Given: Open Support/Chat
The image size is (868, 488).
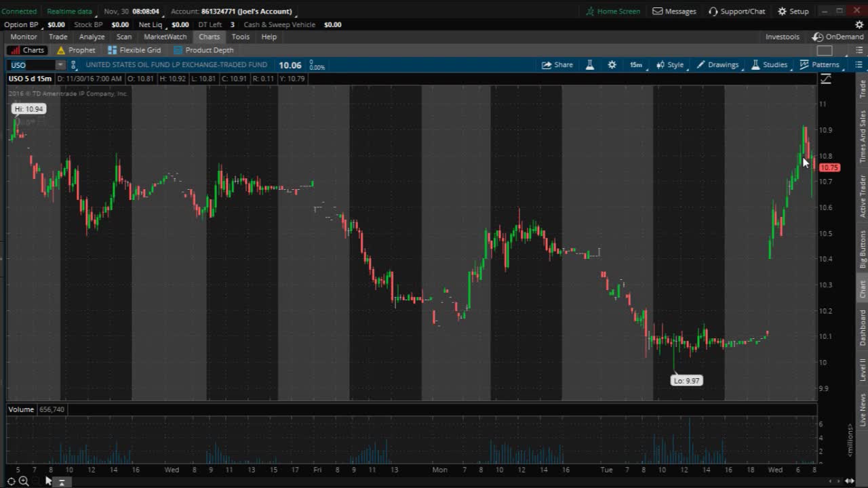Looking at the screenshot, I should coord(737,12).
